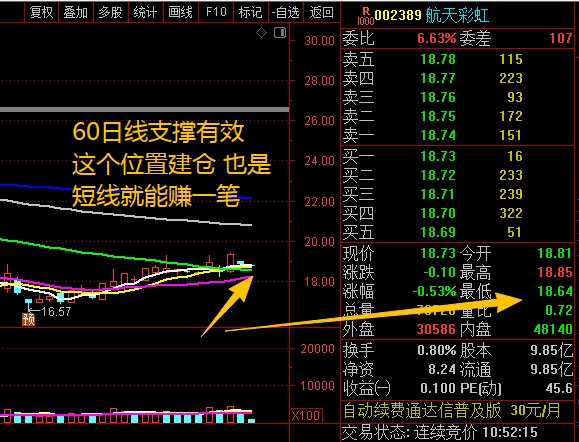Open the orange 预 forecast marker
579x442 pixels.
coord(28,319)
